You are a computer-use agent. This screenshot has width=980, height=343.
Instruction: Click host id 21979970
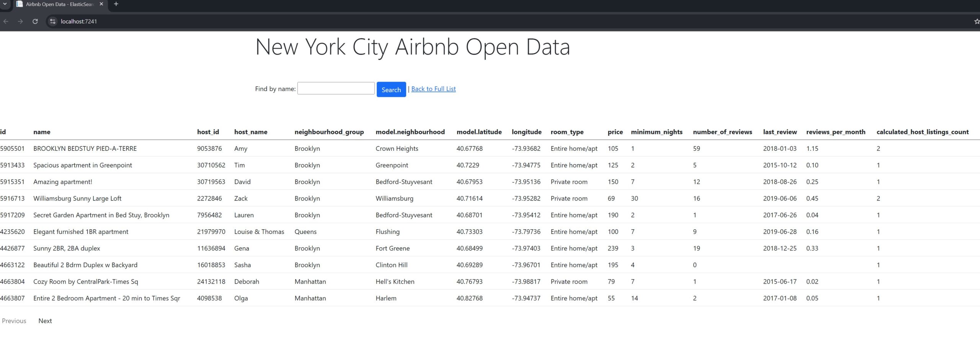[x=211, y=232]
